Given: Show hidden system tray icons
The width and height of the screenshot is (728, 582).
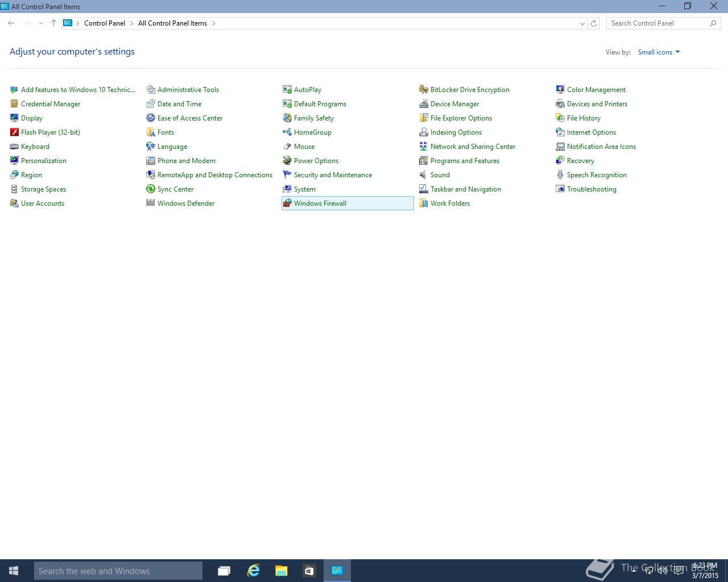Looking at the screenshot, I should coord(634,570).
